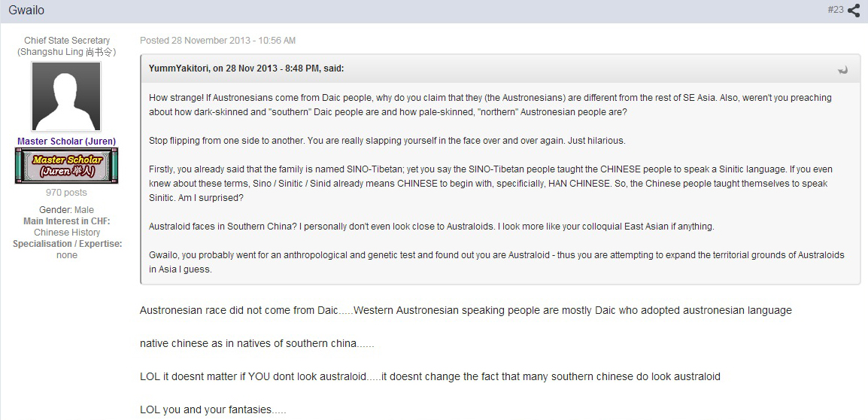Open Gwailo's default silhouette avatar

(x=66, y=96)
